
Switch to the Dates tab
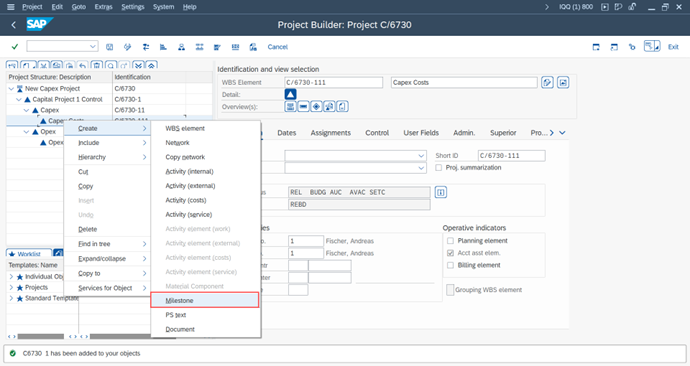pyautogui.click(x=286, y=133)
